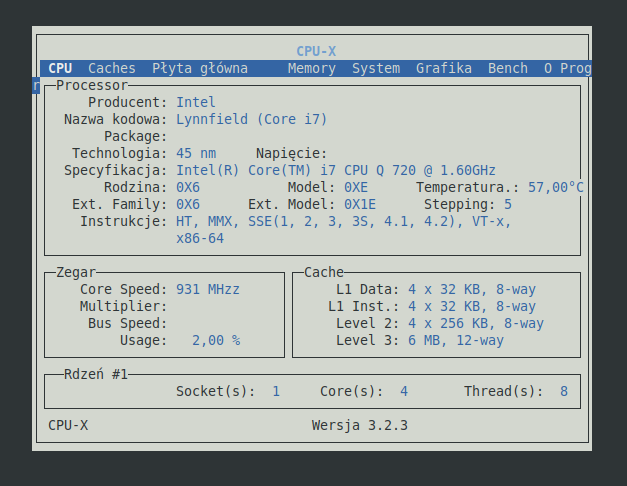Click the Socket(s) value 1
The height and width of the screenshot is (486, 627).
[x=276, y=391]
